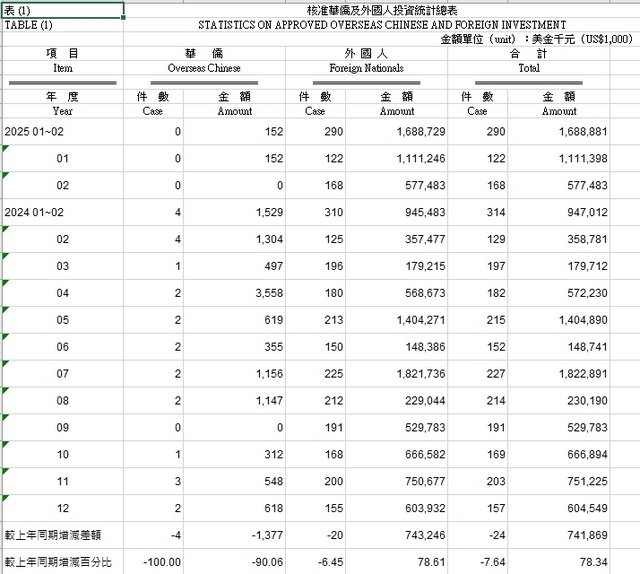Click the 'TABLE (1)' cell
The image size is (640, 574).
pyautogui.click(x=62, y=25)
